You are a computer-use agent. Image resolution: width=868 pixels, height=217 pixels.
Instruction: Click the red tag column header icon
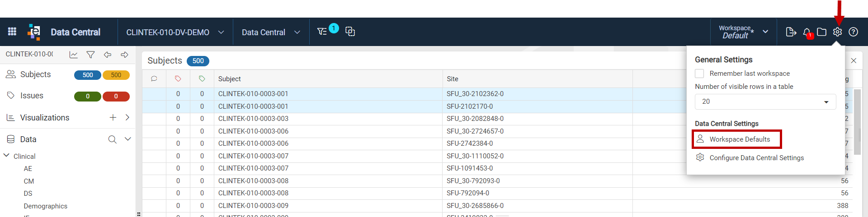click(x=178, y=78)
